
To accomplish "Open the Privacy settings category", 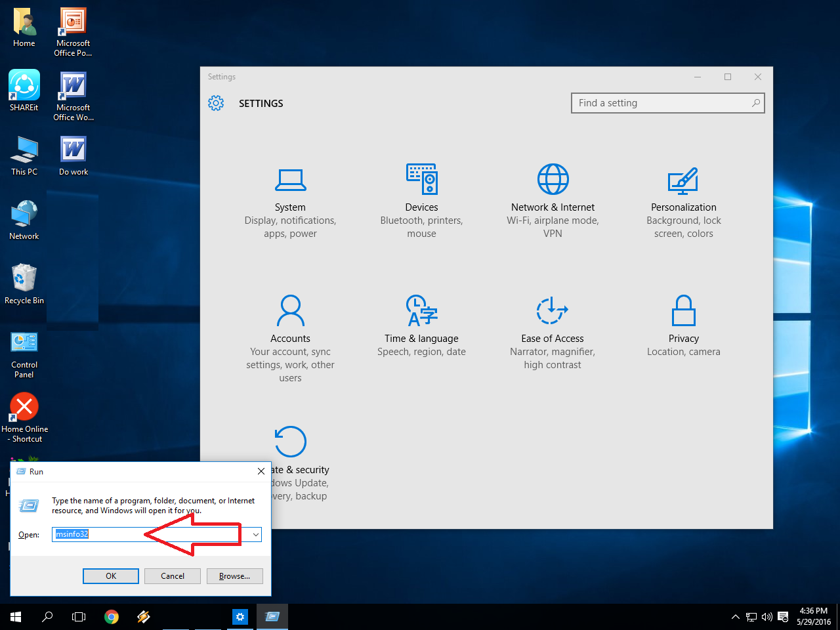I will point(684,325).
